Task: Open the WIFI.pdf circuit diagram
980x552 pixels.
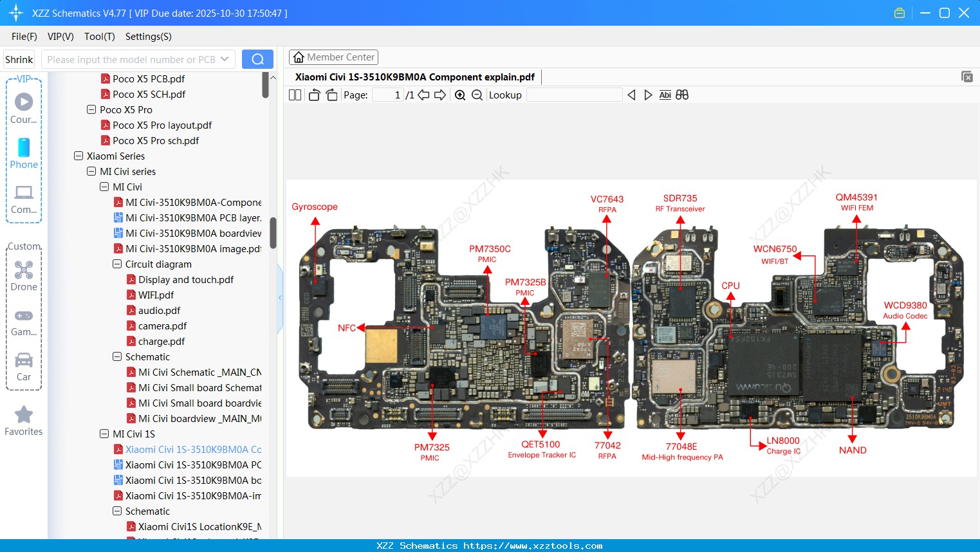Action: click(x=154, y=295)
